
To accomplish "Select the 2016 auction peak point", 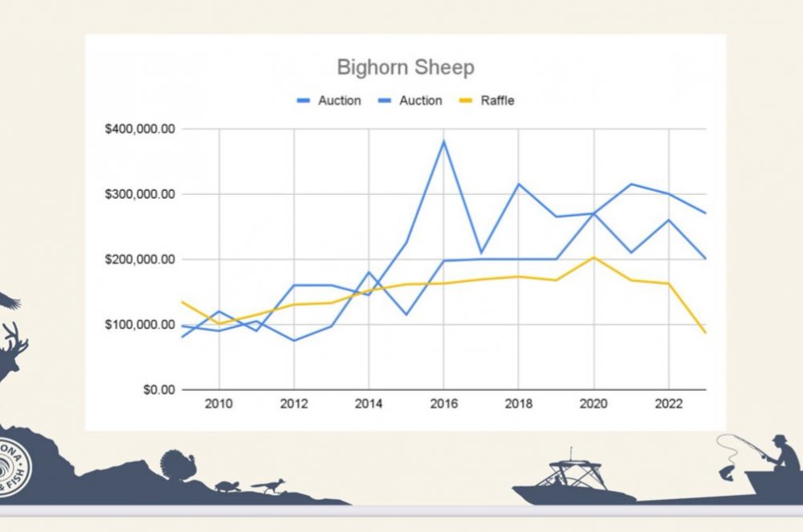I will 443,141.
